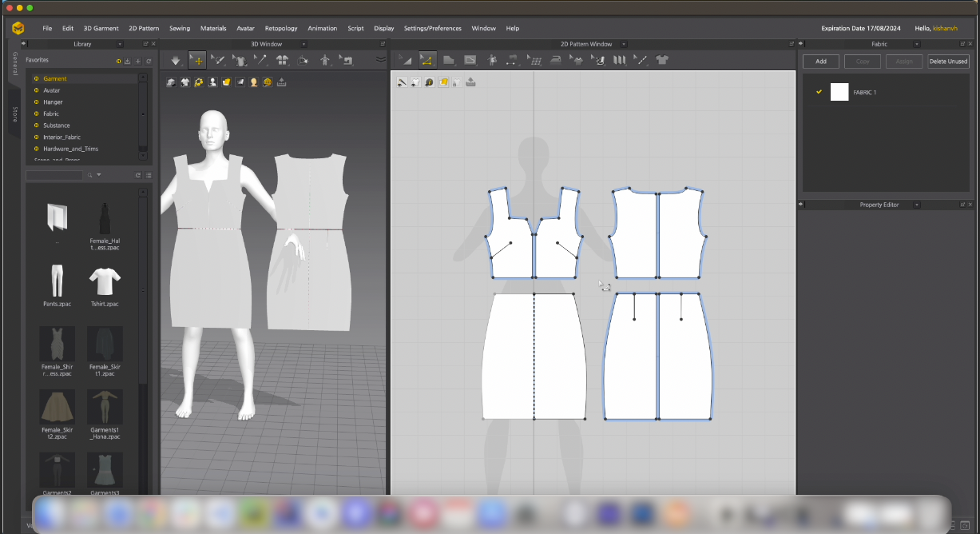Click the Add fabric button
This screenshot has width=980, height=534.
[820, 61]
